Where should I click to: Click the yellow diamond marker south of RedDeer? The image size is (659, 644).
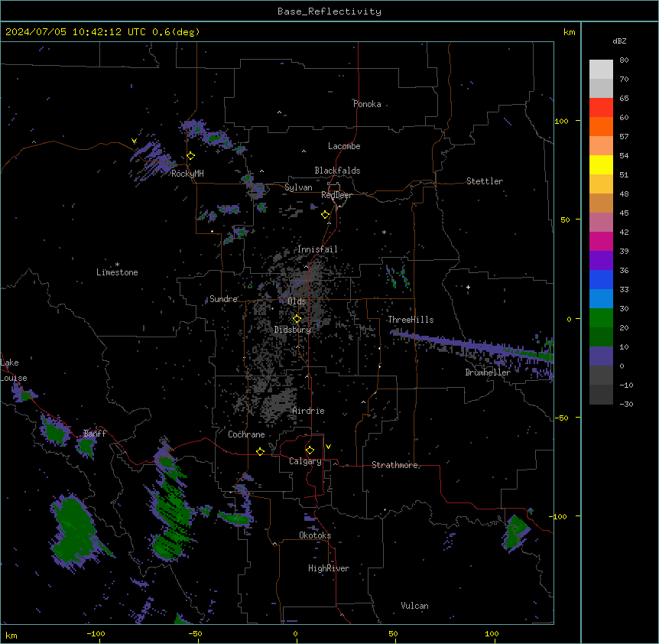click(326, 215)
